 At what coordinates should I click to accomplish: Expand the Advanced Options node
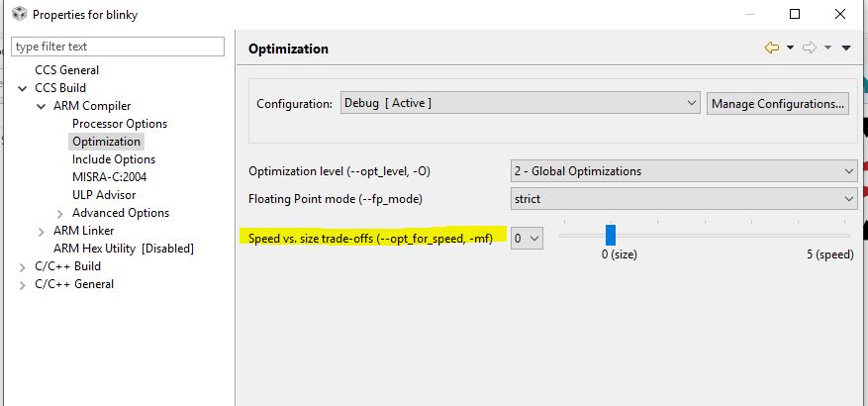[60, 213]
